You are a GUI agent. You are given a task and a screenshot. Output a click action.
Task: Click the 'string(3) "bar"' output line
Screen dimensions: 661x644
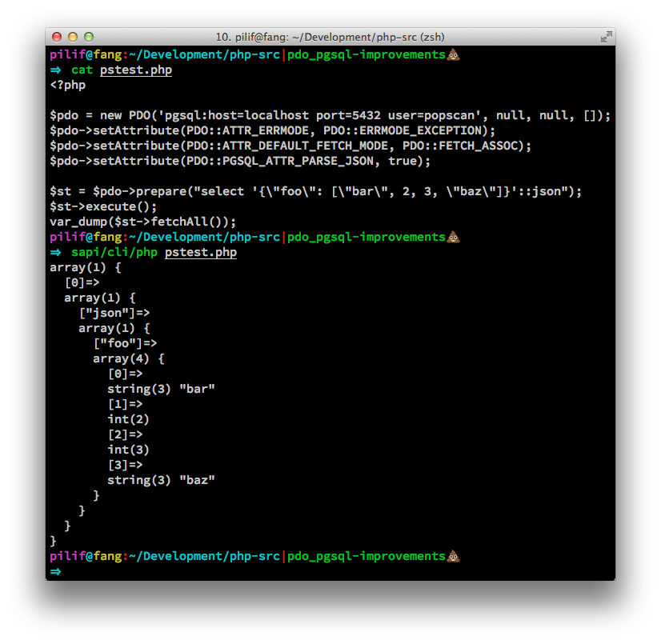161,389
